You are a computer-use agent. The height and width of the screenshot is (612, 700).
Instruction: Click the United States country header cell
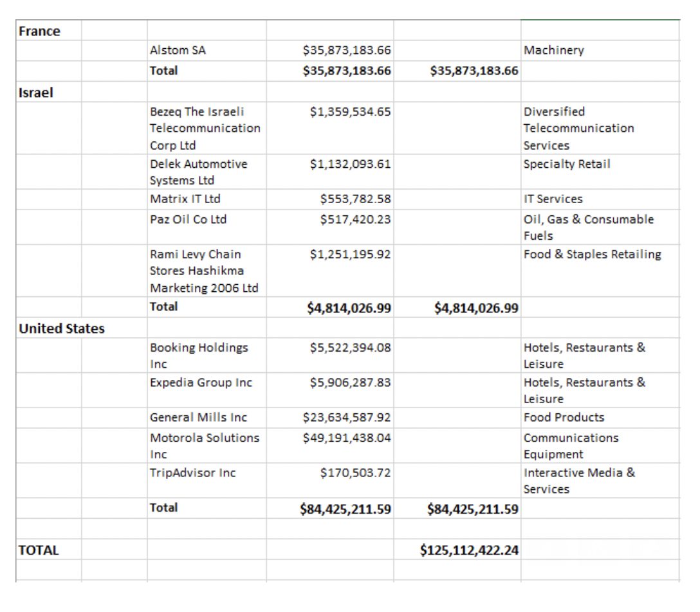click(61, 328)
